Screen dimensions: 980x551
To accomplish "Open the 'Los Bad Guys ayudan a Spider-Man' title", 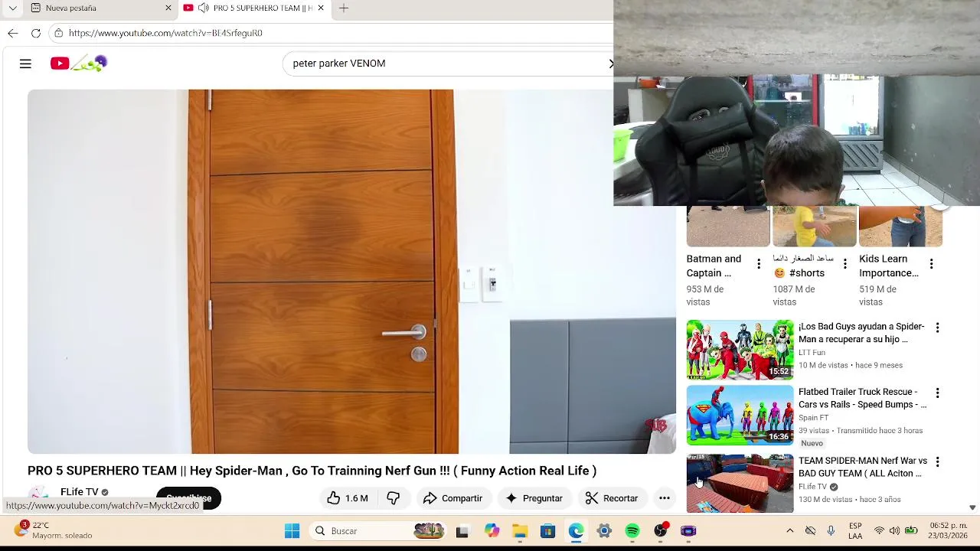I will click(x=861, y=333).
